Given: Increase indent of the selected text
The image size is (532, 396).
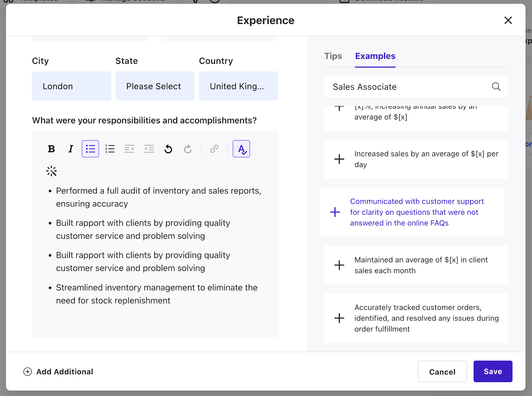Looking at the screenshot, I should [129, 149].
